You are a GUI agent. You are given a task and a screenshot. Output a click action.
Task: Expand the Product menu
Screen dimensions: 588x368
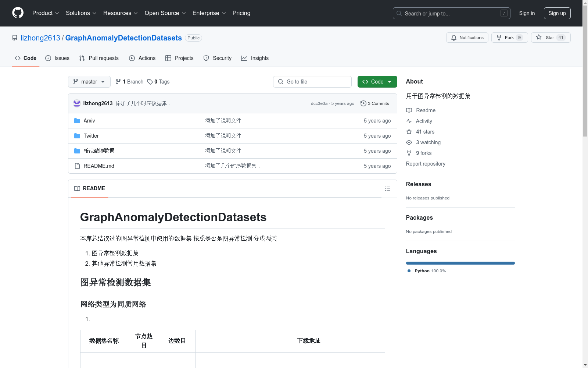pos(46,13)
